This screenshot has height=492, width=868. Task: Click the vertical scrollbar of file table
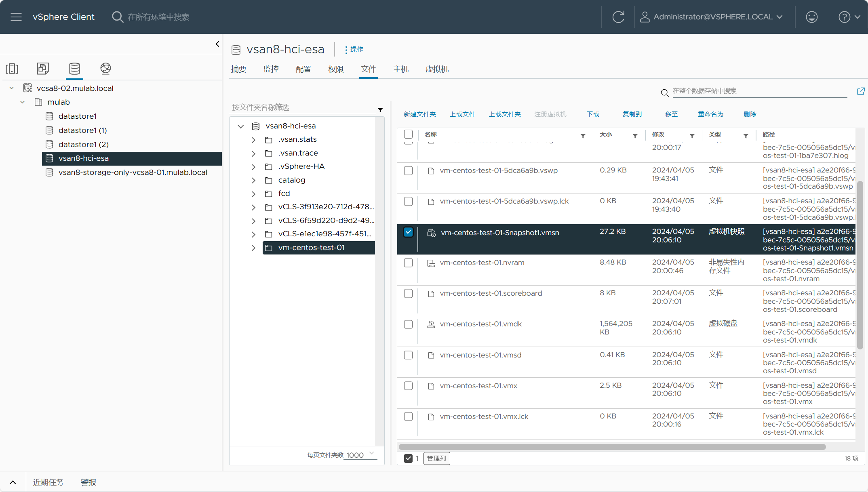coord(860,265)
